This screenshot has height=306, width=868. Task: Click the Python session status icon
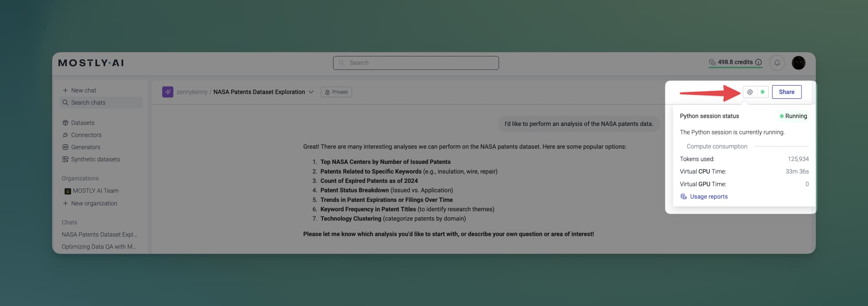[x=750, y=92]
